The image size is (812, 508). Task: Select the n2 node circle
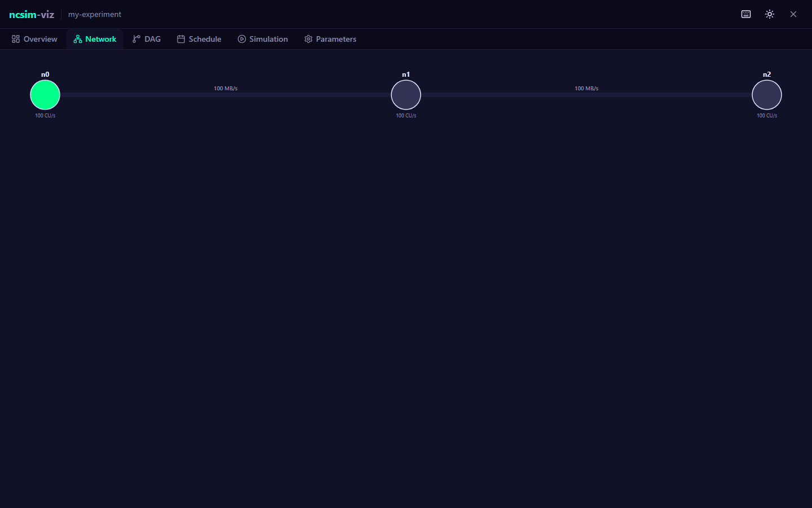pyautogui.click(x=767, y=95)
